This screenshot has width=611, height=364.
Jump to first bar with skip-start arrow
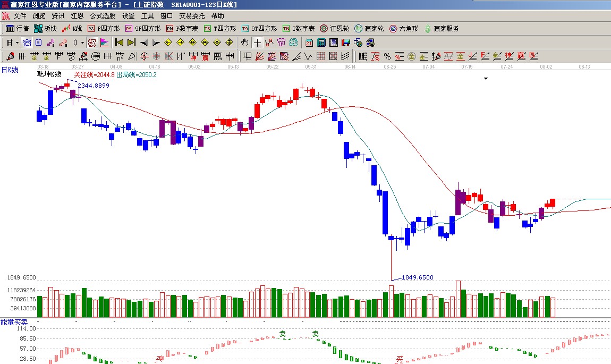(x=120, y=43)
